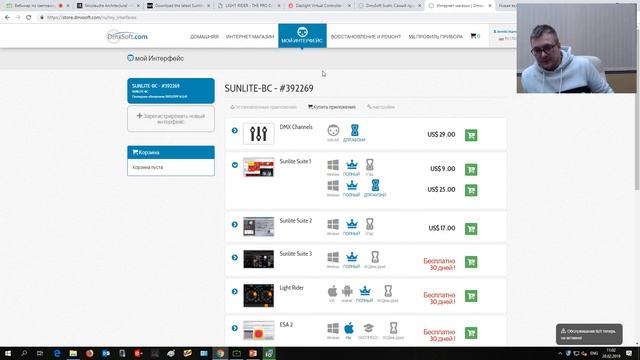Screen dimensions: 640x360
Task: Expand the Sunlite Suite 3 row
Action: (x=235, y=258)
